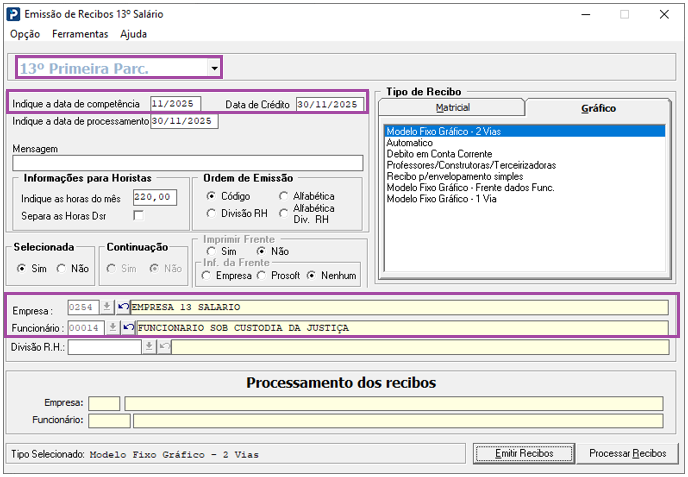Click the Prosoft P application icon in title bar

(13, 14)
